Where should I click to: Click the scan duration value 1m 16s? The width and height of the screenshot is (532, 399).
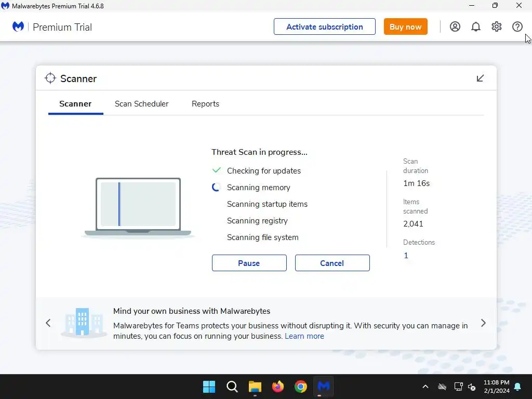(x=416, y=183)
